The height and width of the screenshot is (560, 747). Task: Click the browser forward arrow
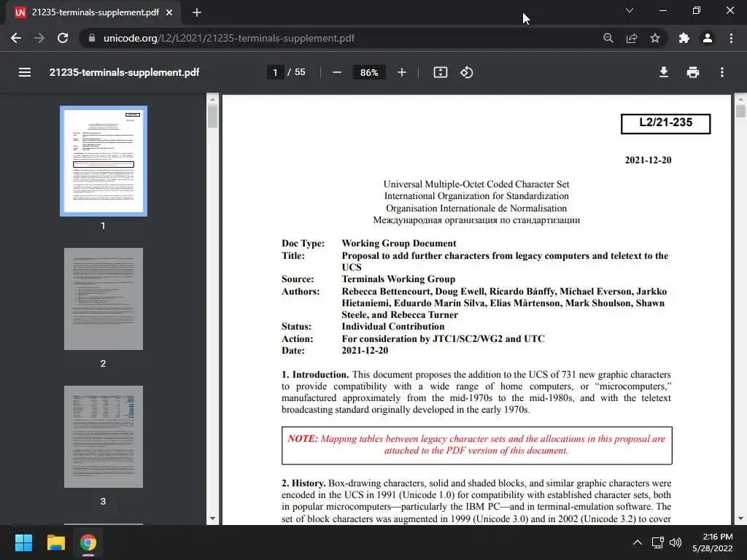pyautogui.click(x=39, y=38)
